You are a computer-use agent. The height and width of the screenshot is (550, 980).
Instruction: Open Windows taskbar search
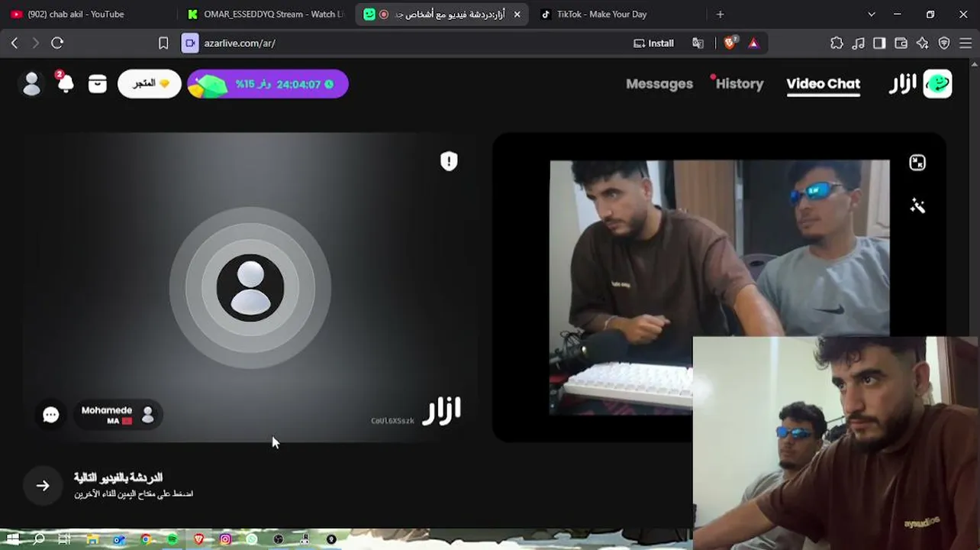point(39,539)
